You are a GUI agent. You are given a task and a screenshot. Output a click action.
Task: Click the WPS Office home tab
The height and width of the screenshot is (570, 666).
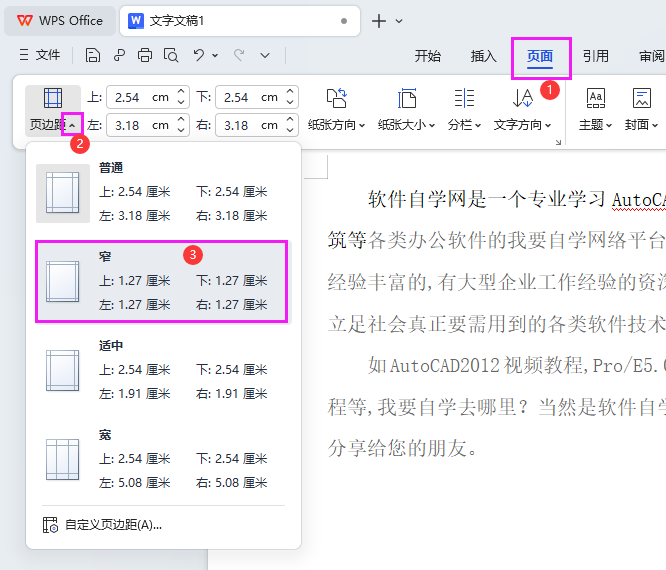point(60,21)
